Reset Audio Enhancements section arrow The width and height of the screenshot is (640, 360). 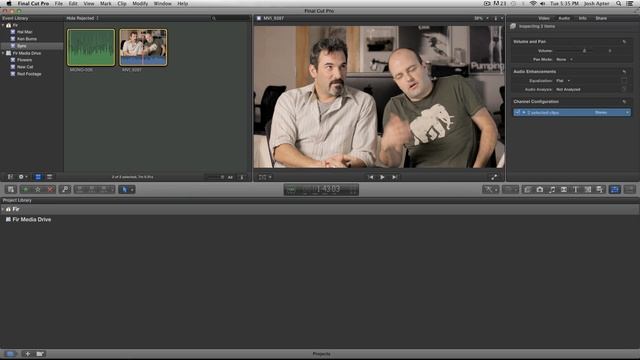624,71
